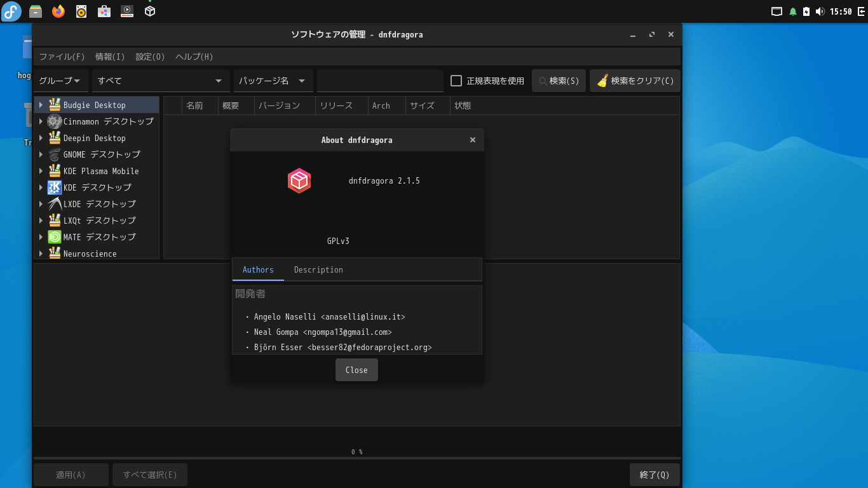Click the logout icon in the top panel
868x488 pixels.
pos(861,11)
